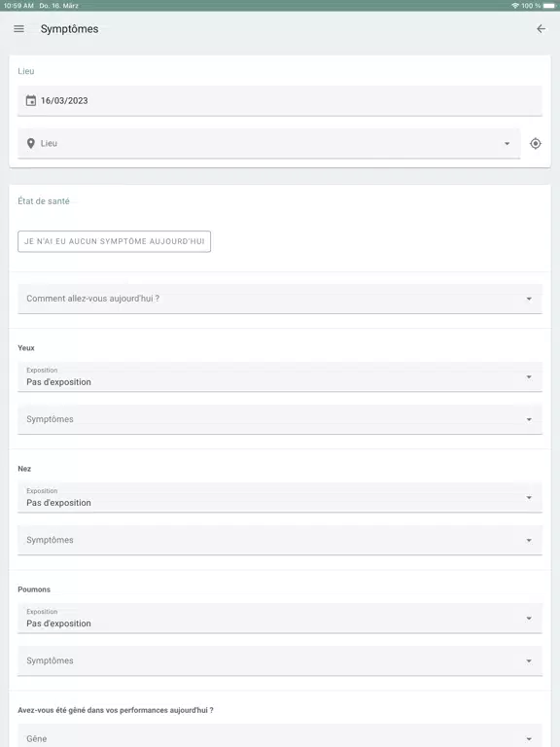Viewport: 560px width, 747px height.
Task: Click the map pin icon in Lieu field
Action: point(31,143)
